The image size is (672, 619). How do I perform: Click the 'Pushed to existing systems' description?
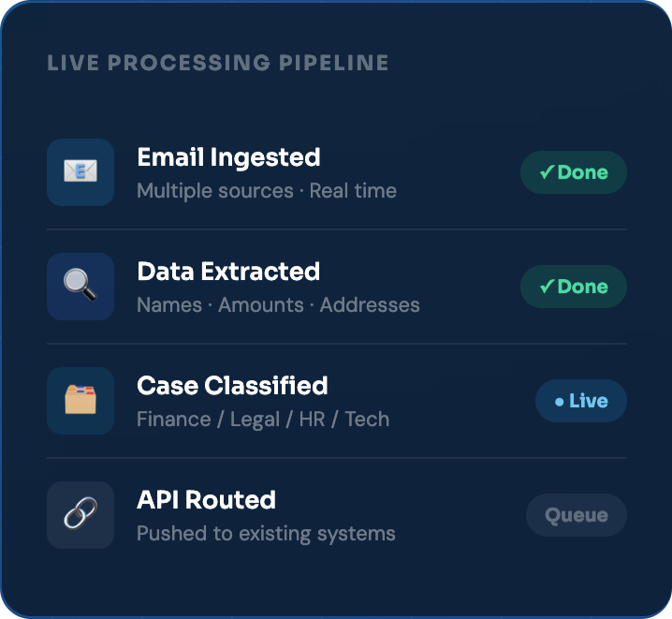[x=266, y=534]
